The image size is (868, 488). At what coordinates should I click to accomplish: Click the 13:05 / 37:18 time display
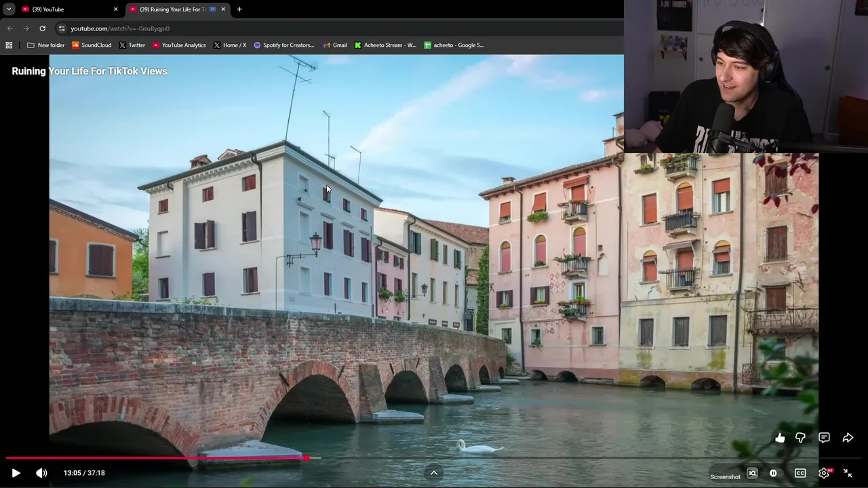tap(84, 473)
